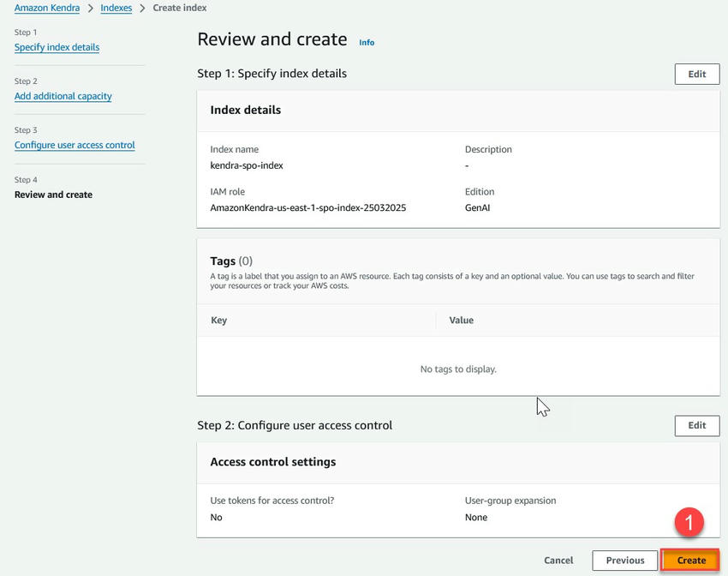Edit the Step 1 index details
This screenshot has width=728, height=576.
[x=696, y=74]
